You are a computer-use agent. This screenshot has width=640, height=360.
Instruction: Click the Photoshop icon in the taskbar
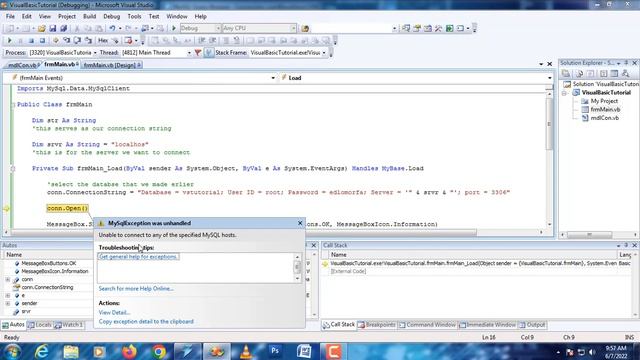(x=275, y=351)
